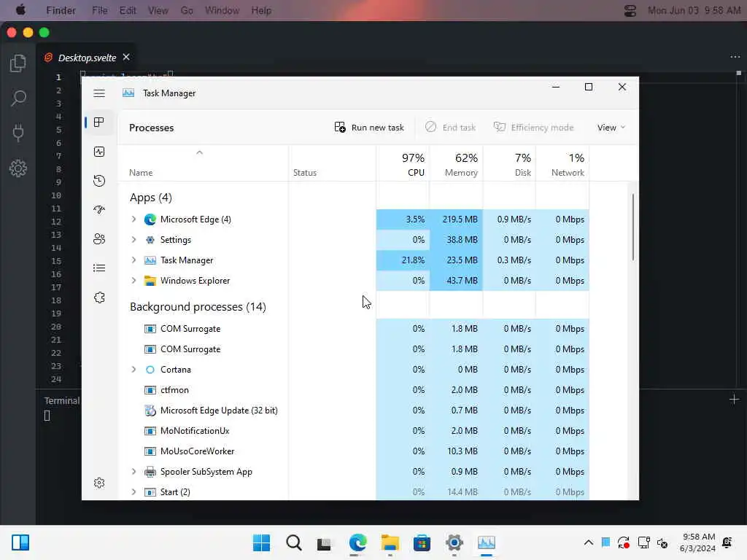Expand the Spooler SubSystem App row
747x560 pixels.
(x=134, y=472)
